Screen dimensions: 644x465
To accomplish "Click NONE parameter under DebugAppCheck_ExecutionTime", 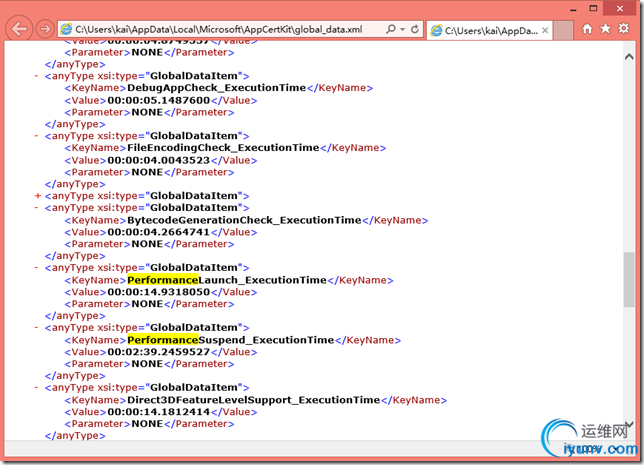I will 147,113.
